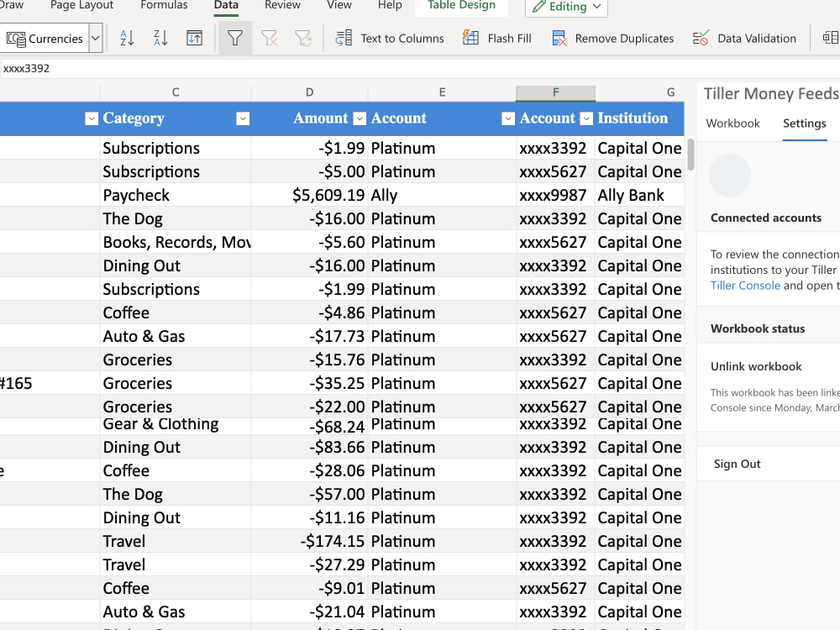Screen dimensions: 840x630
Task: Select the -$5.60 amount cell
Action: (309, 242)
